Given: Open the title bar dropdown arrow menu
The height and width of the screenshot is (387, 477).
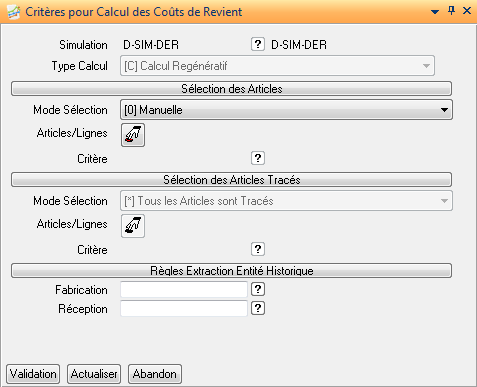Looking at the screenshot, I should [435, 12].
